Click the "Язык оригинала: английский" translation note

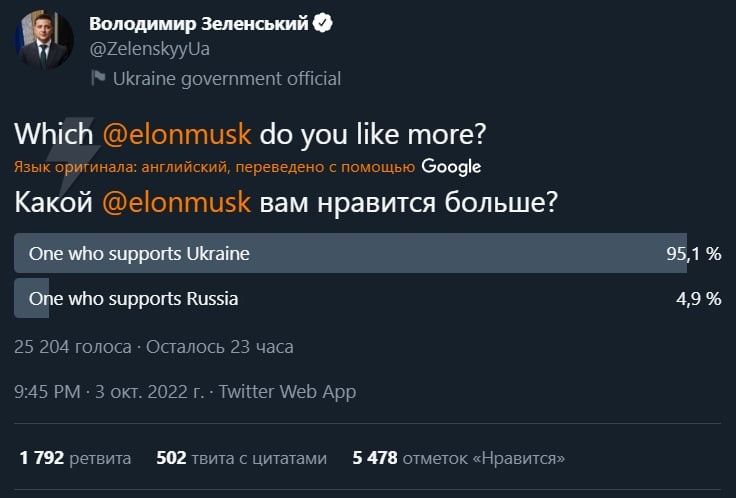pos(215,167)
